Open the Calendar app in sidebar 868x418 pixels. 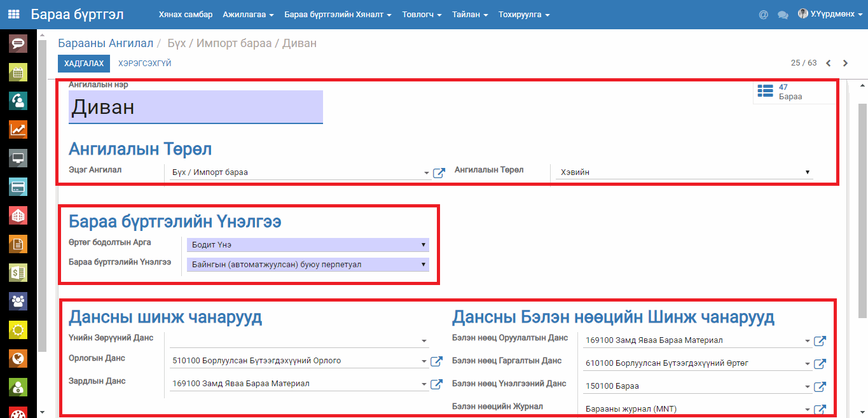[18, 73]
